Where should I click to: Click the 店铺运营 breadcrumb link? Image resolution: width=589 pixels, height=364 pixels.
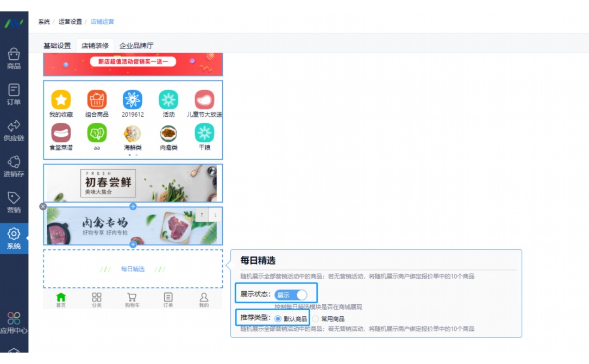click(x=102, y=21)
